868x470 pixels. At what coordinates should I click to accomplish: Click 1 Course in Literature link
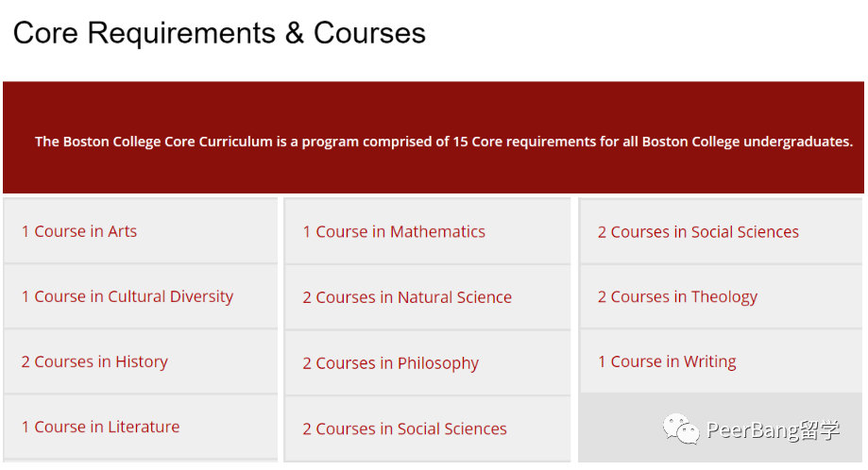coord(100,427)
